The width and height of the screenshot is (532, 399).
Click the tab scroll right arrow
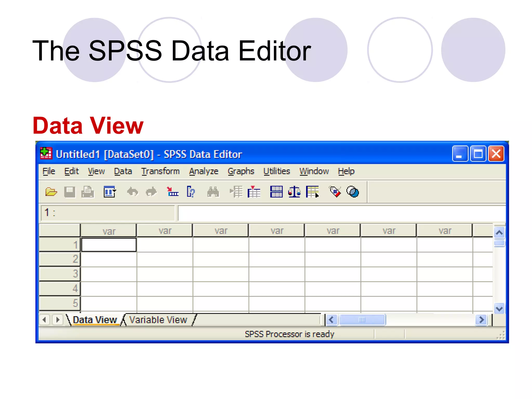[57, 320]
